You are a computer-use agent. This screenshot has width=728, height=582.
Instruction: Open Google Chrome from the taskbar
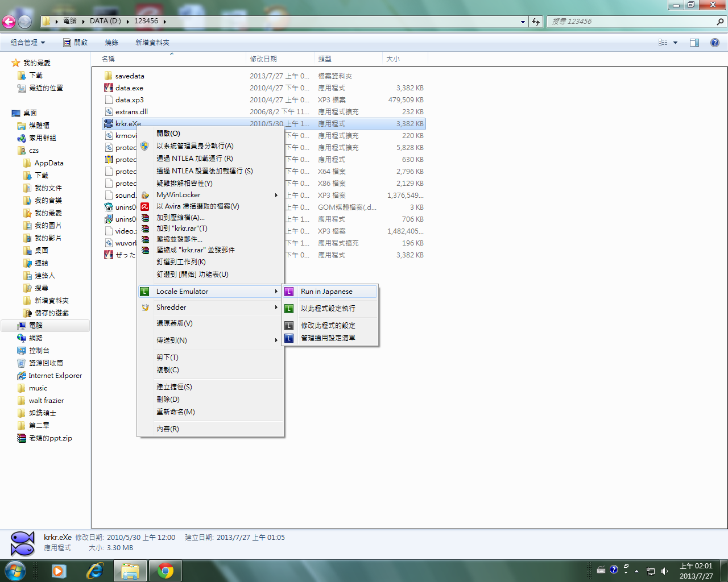(166, 571)
